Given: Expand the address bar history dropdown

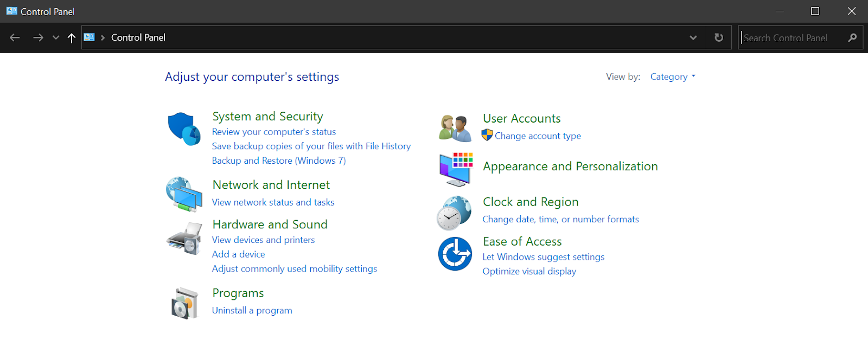Looking at the screenshot, I should tap(693, 37).
